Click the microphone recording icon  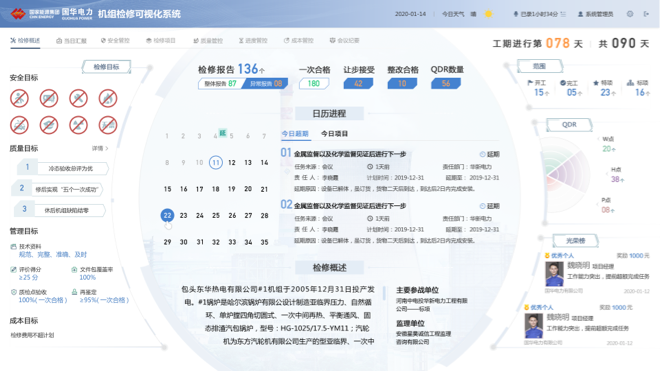coord(515,14)
